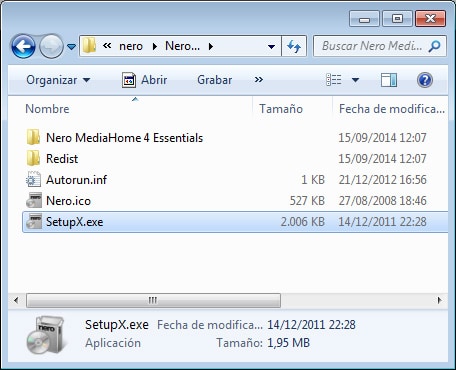Click 'SetupX.exe' title in details pane
This screenshot has height=370, width=456.
click(117, 325)
